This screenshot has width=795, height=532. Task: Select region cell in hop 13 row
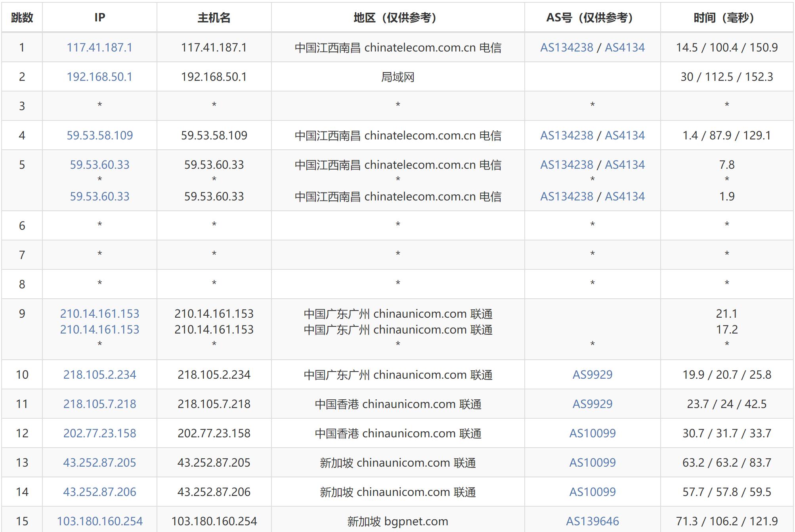(x=398, y=463)
